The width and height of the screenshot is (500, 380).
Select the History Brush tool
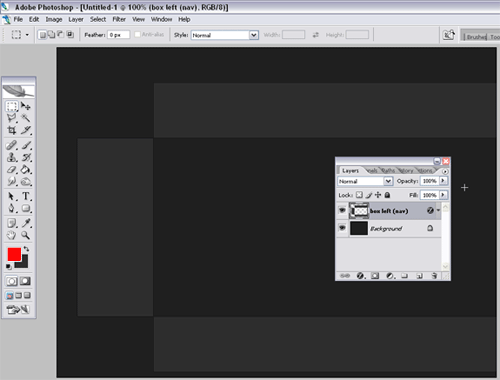pyautogui.click(x=26, y=157)
